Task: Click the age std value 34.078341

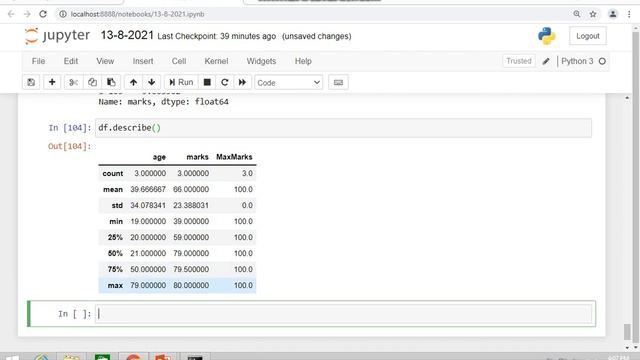Action: (x=148, y=205)
